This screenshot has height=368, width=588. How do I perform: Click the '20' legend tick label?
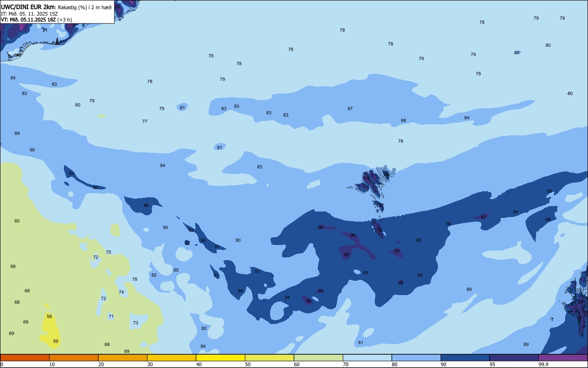pyautogui.click(x=101, y=364)
